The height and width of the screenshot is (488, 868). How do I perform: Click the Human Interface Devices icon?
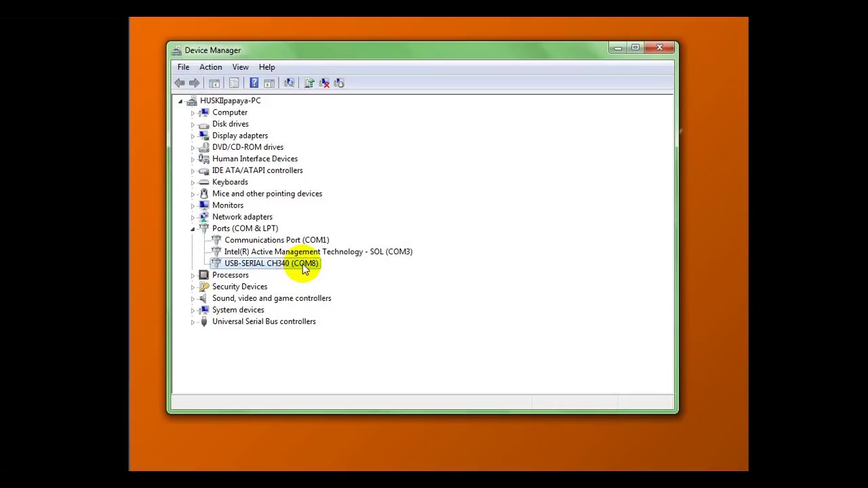(204, 159)
